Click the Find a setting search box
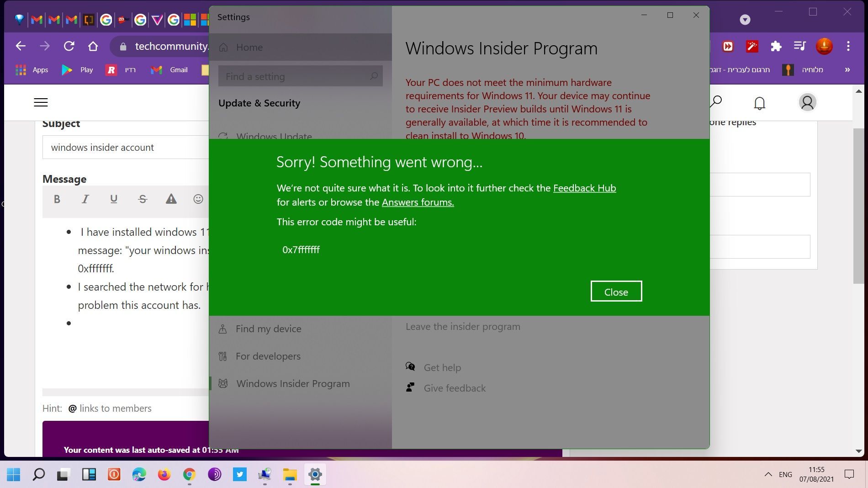Viewport: 868px width, 488px height. point(301,76)
